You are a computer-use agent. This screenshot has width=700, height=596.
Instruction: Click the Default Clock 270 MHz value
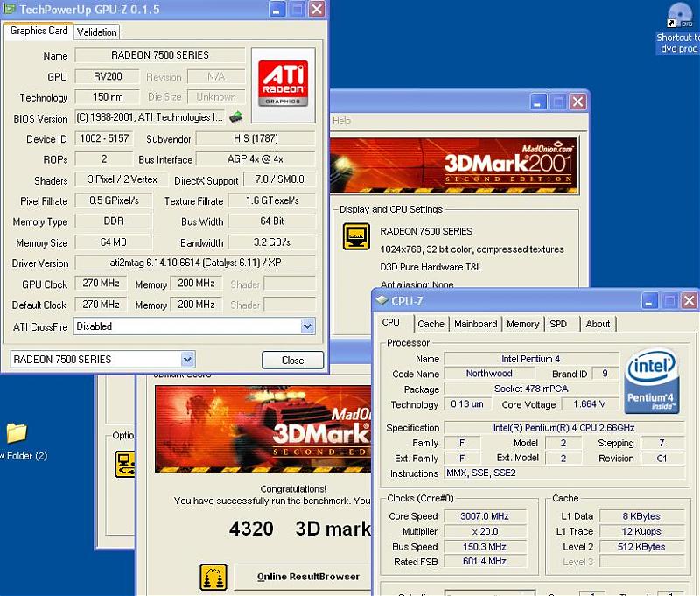pyautogui.click(x=101, y=304)
